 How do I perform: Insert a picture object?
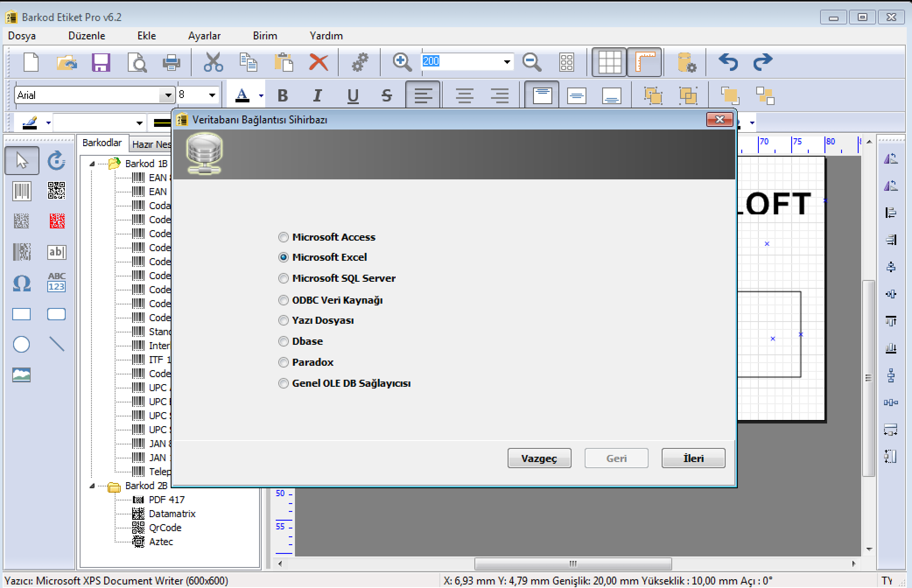coord(21,375)
